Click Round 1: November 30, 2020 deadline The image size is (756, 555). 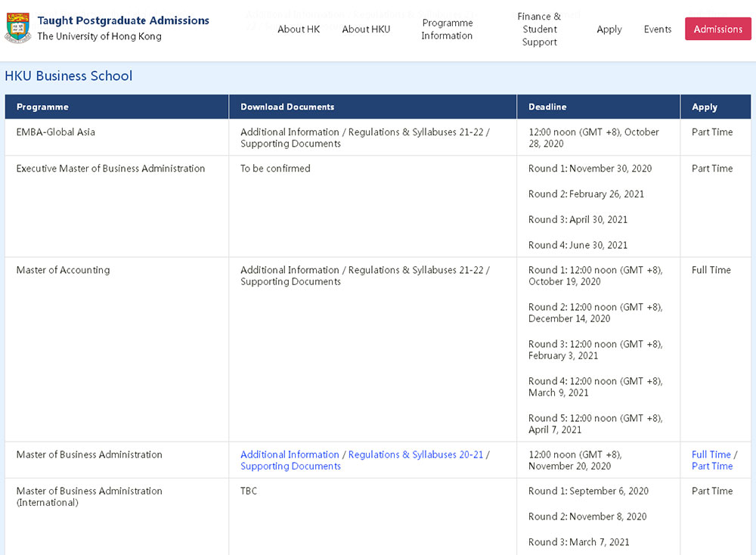590,169
